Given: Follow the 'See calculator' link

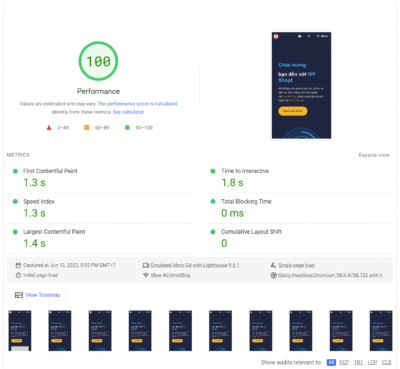Looking at the screenshot, I should click(128, 112).
